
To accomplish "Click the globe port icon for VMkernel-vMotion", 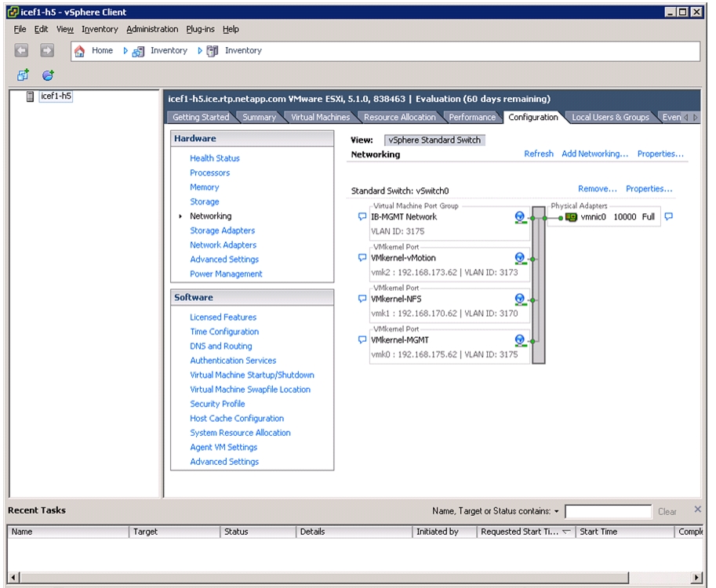I will click(x=520, y=259).
